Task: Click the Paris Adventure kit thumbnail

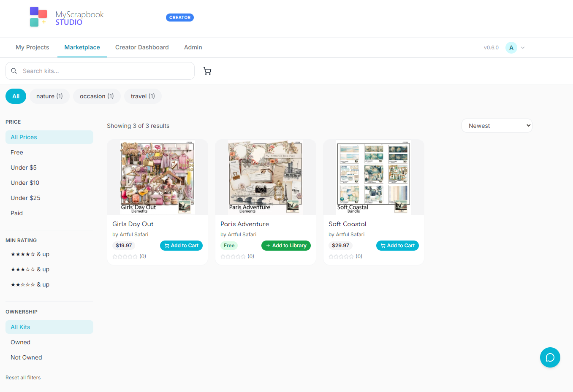Action: pyautogui.click(x=265, y=177)
